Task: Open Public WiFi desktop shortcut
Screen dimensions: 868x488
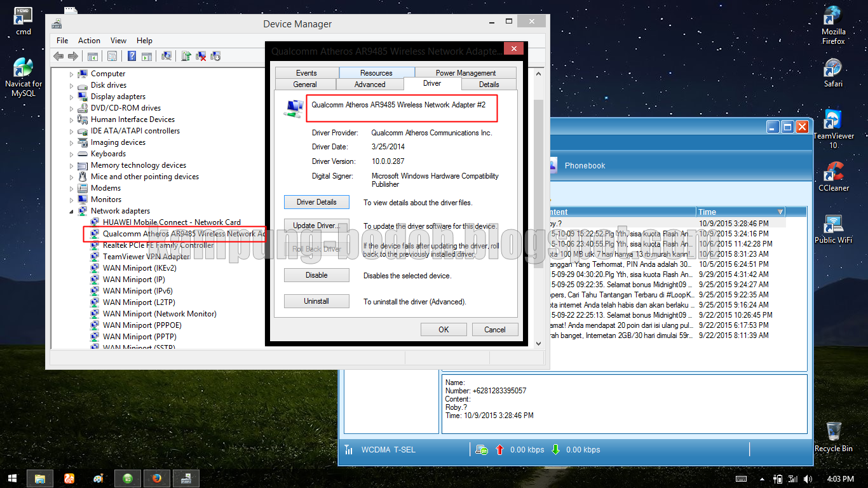Action: click(834, 229)
